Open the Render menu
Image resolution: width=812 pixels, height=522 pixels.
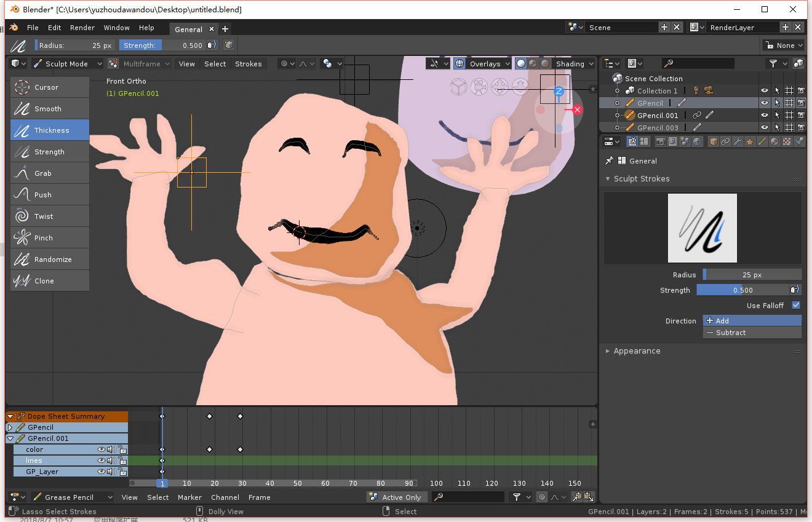tap(82, 28)
